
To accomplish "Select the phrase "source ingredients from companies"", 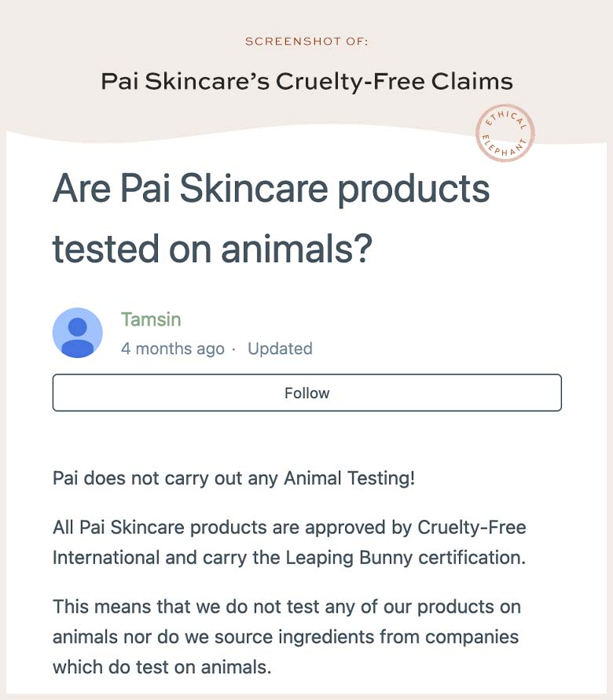I will tap(367, 637).
